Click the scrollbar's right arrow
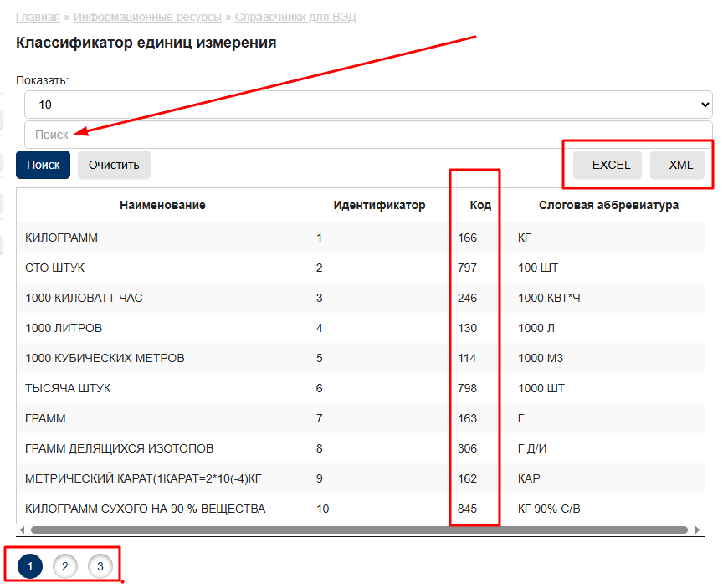 [696, 529]
